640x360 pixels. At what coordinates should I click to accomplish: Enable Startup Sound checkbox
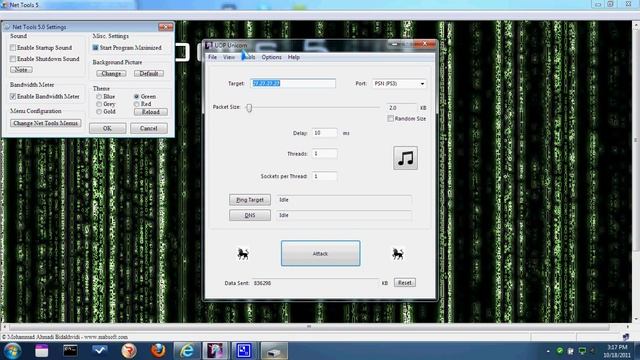click(x=13, y=48)
